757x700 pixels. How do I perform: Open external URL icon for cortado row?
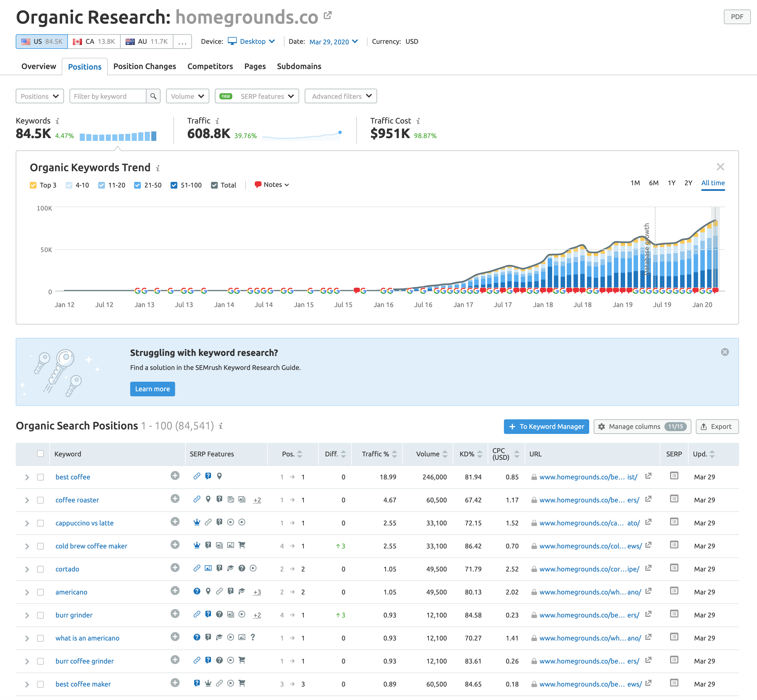pos(648,568)
